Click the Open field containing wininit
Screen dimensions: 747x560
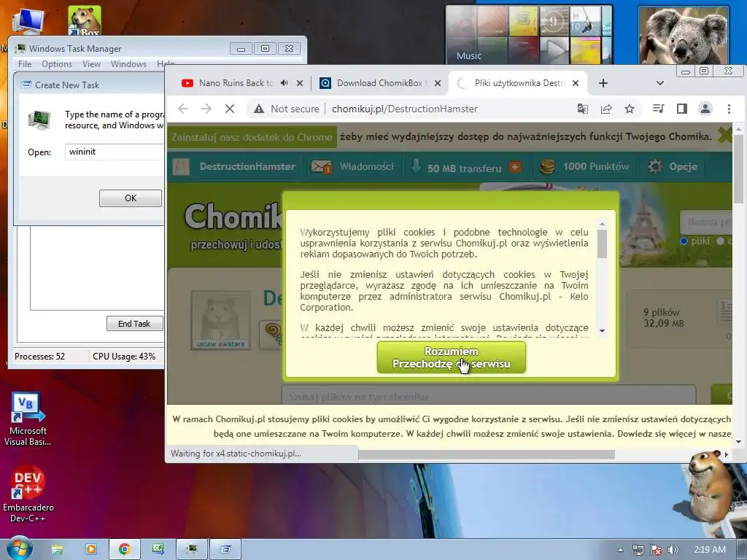pyautogui.click(x=115, y=152)
